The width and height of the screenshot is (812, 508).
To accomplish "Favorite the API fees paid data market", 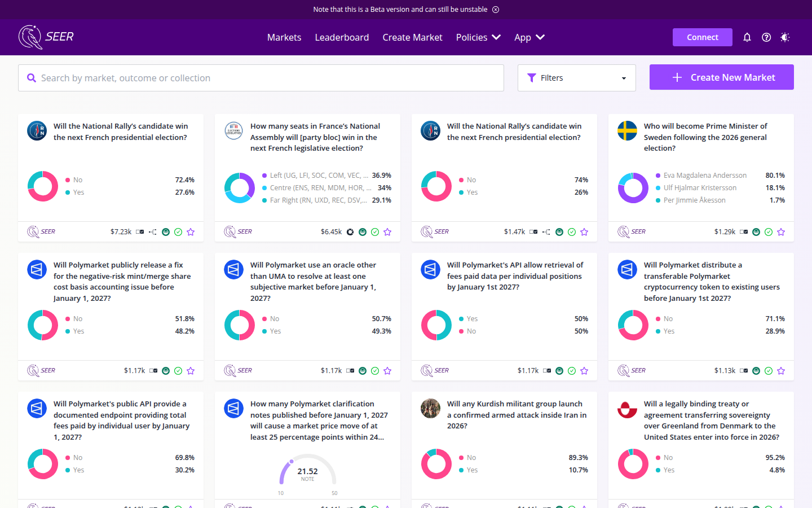I will click(584, 371).
